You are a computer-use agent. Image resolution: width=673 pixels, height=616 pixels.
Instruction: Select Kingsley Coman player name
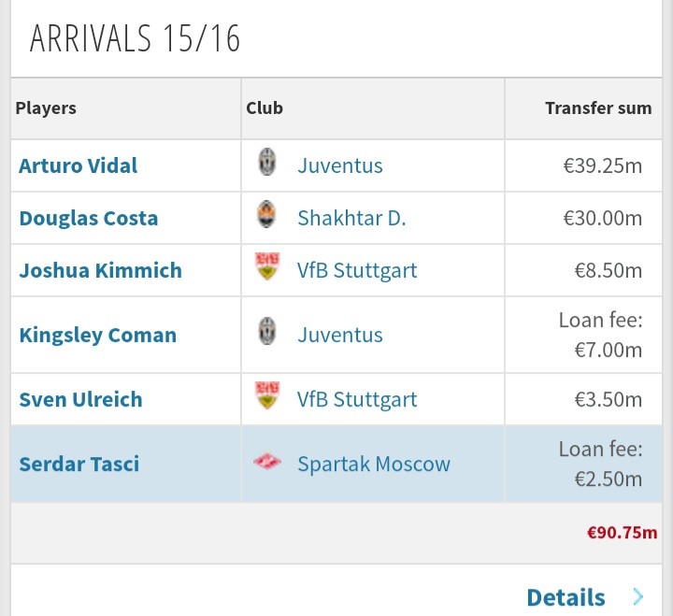point(98,336)
